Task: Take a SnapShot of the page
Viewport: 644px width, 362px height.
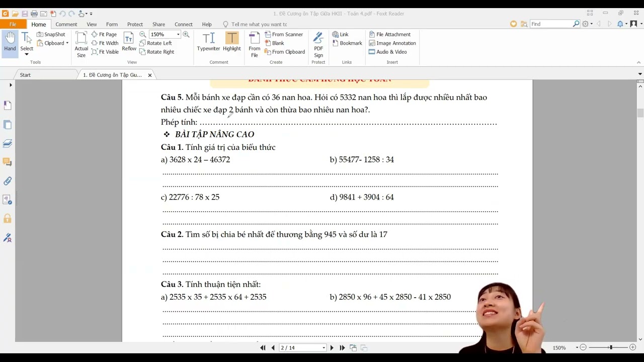Action: (51, 34)
